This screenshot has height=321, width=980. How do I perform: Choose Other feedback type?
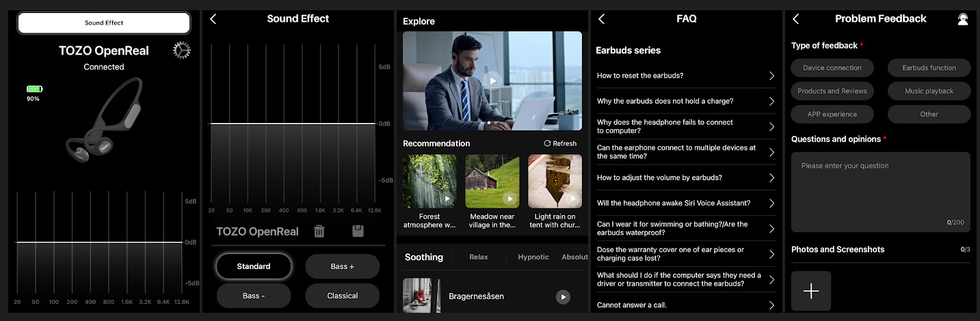pyautogui.click(x=929, y=114)
